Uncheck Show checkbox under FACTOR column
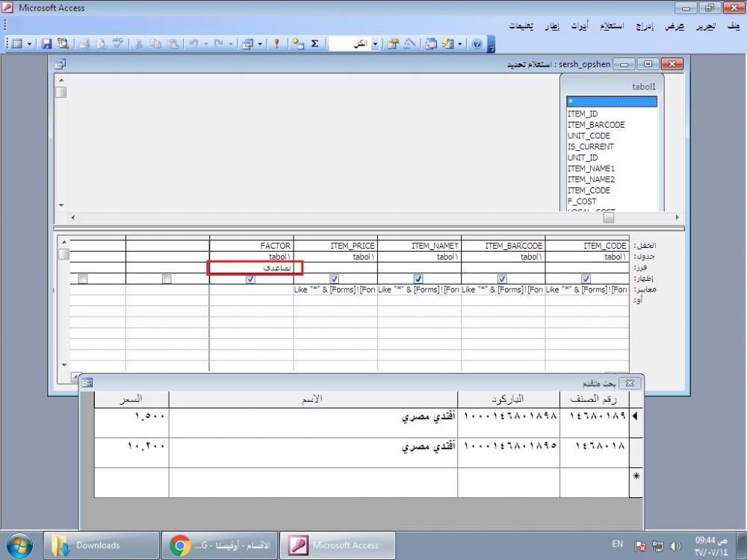The width and height of the screenshot is (747, 560). 250,279
